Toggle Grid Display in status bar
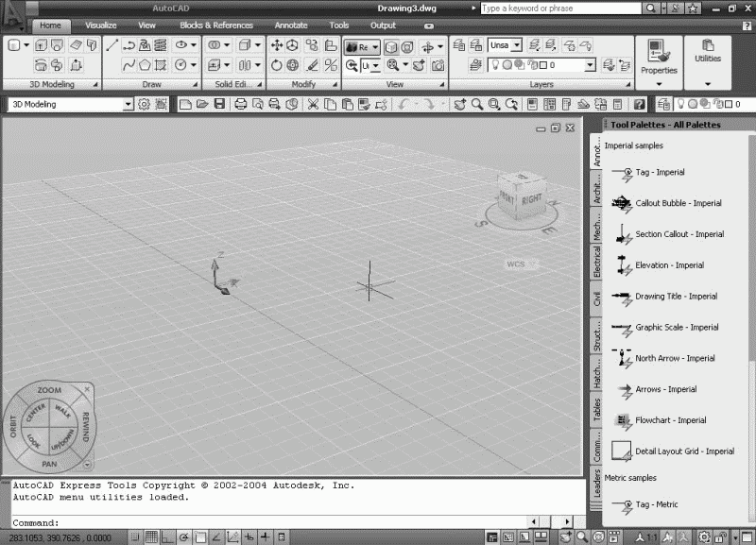This screenshot has width=756, height=545. (151, 537)
